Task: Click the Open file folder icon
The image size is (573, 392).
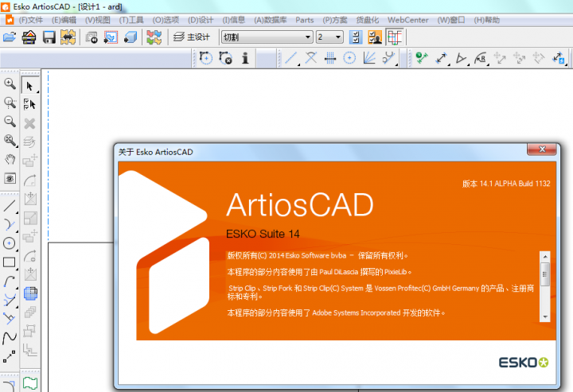Action: (10, 37)
